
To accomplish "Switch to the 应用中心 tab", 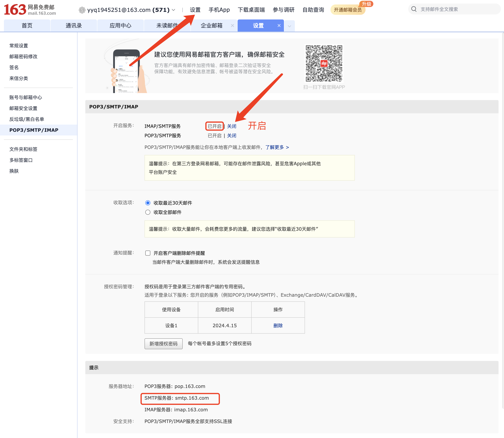I will 120,26.
